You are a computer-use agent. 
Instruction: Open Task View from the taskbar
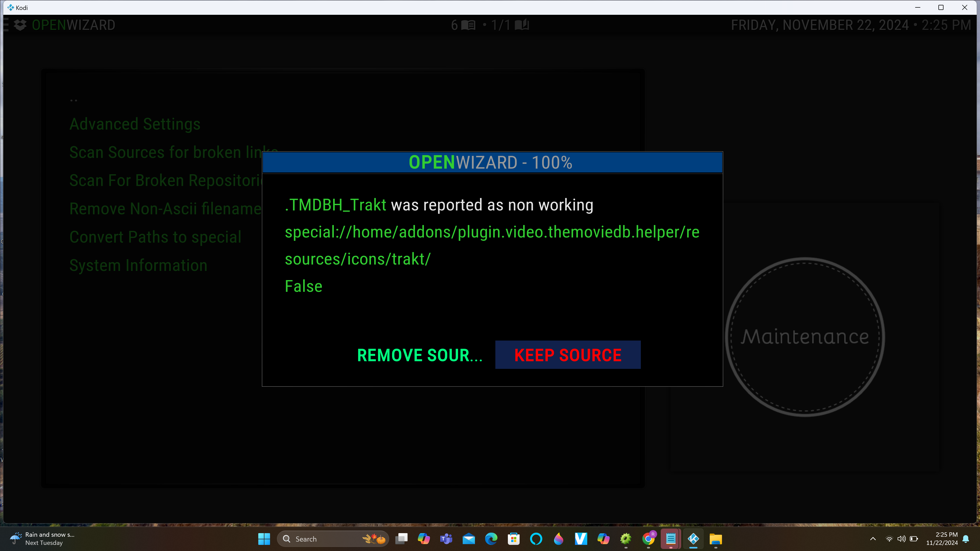401,539
